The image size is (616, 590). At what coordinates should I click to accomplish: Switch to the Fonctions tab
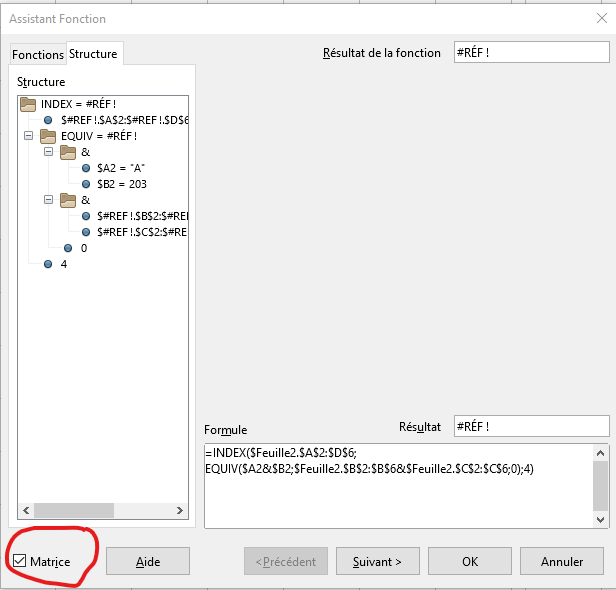coord(37,55)
